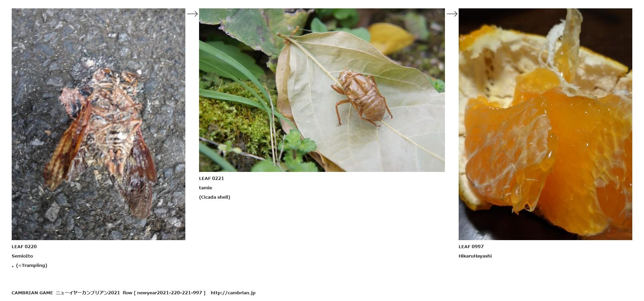Screen dimensions: 644x301
Task: Open the peeled orange photo
Action: [x=545, y=124]
